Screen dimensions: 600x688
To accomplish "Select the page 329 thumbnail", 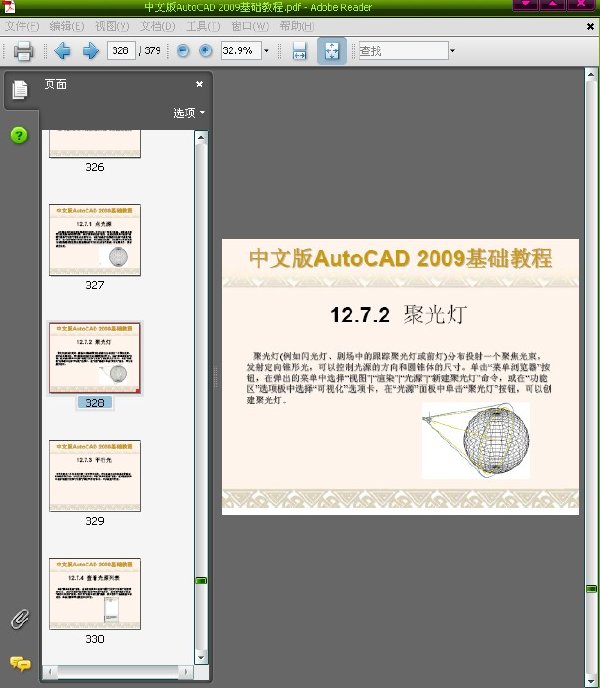I will 95,476.
